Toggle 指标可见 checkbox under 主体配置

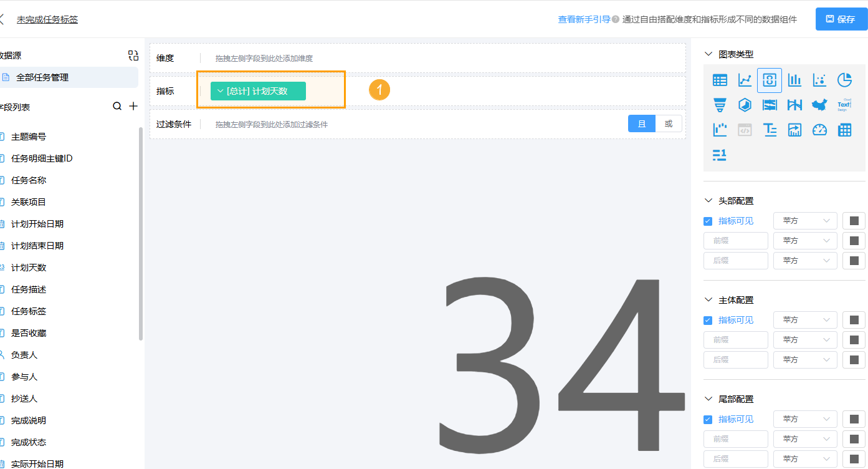[708, 320]
